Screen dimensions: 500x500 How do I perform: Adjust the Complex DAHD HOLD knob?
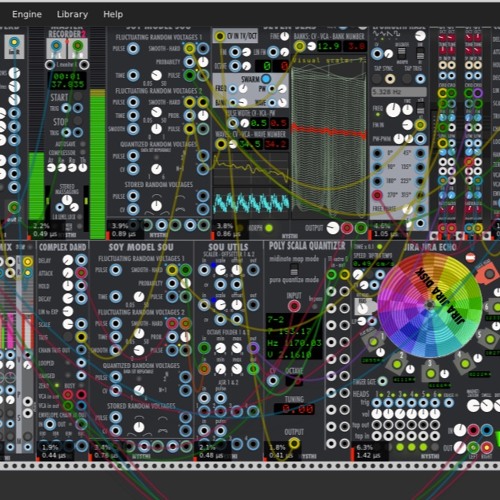[x=68, y=286]
